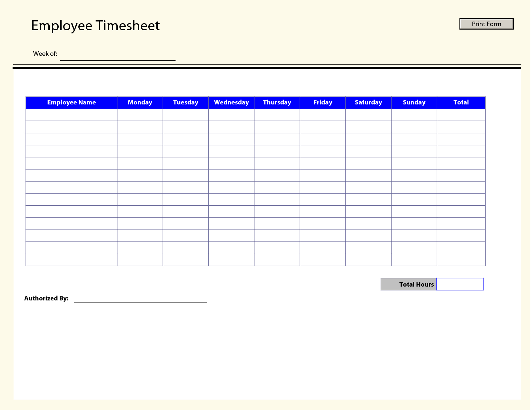
Task: Click the first Employee Name cell
Action: (71, 114)
